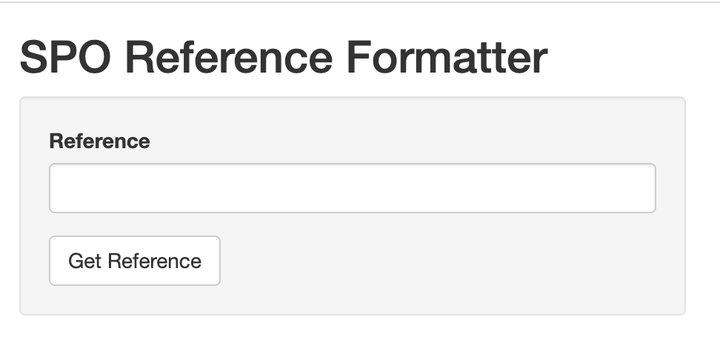Focus the Reference text input field
The width and height of the screenshot is (720, 360).
352,188
